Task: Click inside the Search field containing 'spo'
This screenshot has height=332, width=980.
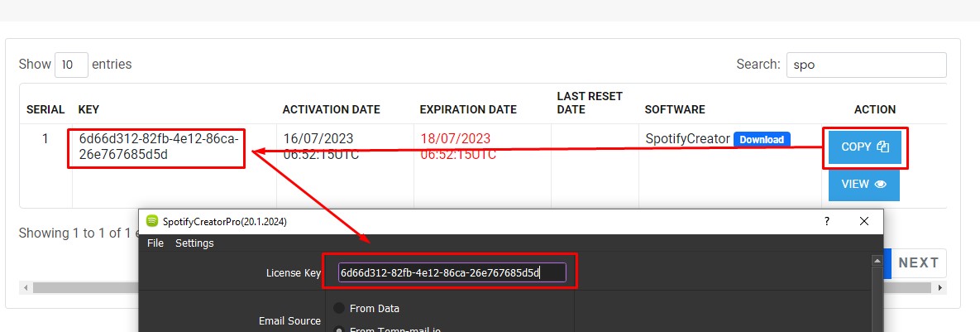Action: (x=866, y=65)
